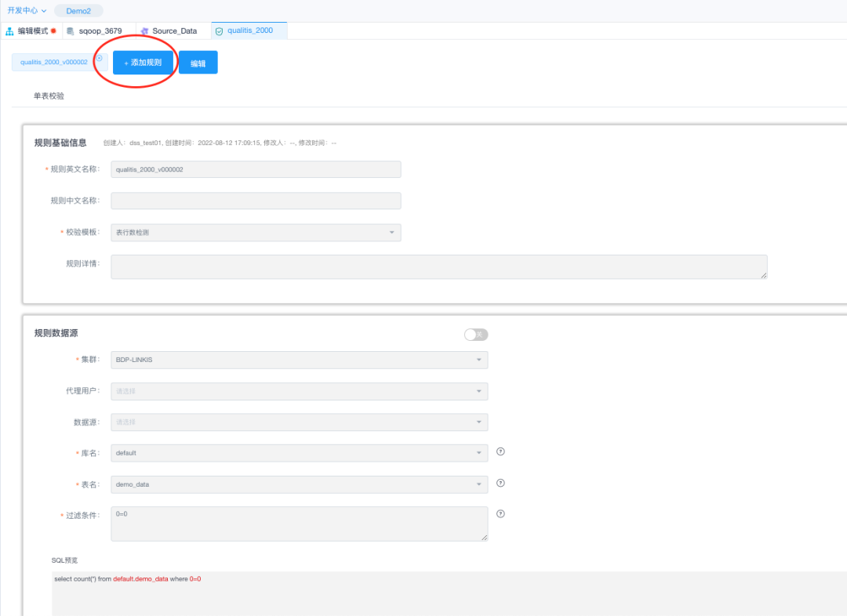This screenshot has height=616, width=847.
Task: Switch to the Source_Data tab
Action: point(174,31)
